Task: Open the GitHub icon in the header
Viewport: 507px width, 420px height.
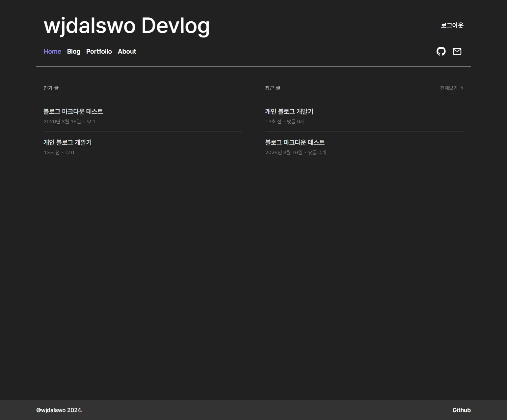Action: click(x=441, y=51)
